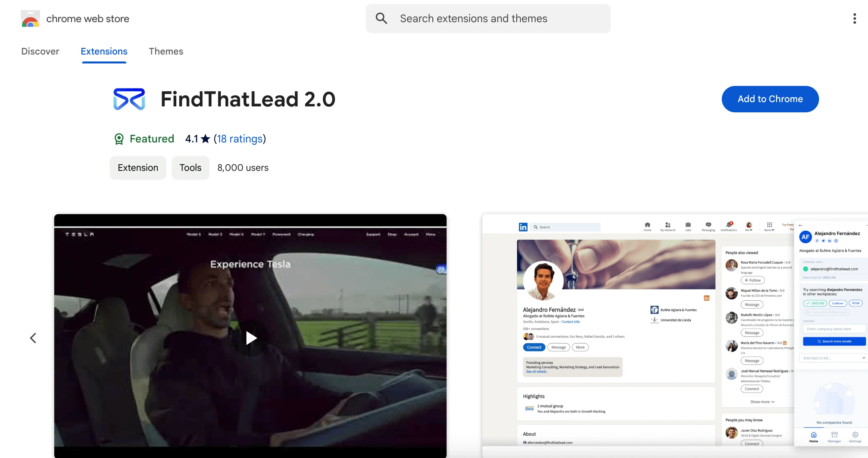Click Message button on Alejandro's profile
868x458 pixels.
tap(558, 347)
